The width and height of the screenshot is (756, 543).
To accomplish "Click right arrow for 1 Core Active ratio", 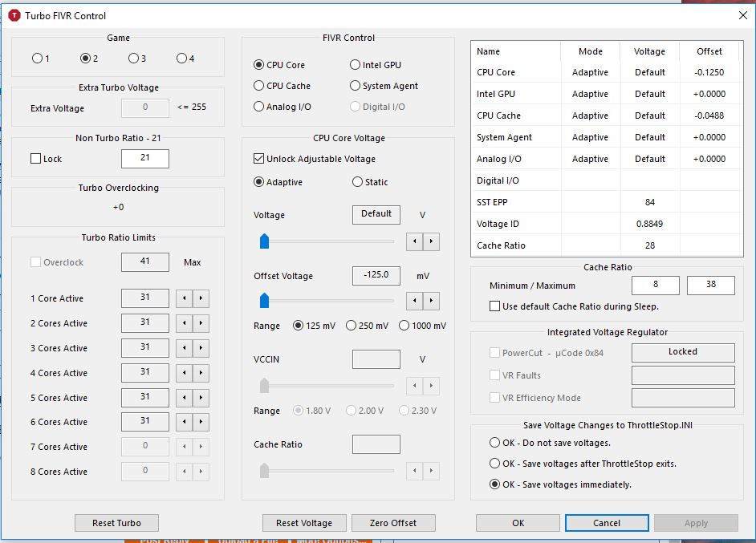I will pos(201,298).
